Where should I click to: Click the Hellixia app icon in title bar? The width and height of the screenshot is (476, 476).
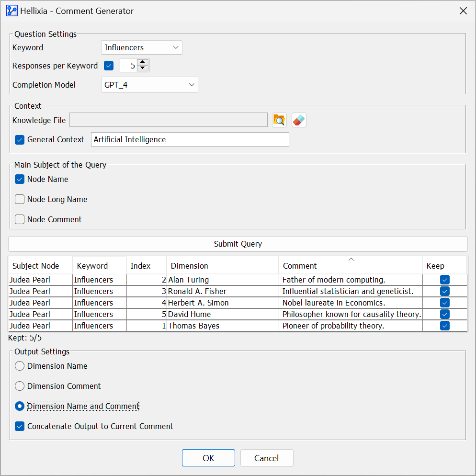click(x=12, y=11)
